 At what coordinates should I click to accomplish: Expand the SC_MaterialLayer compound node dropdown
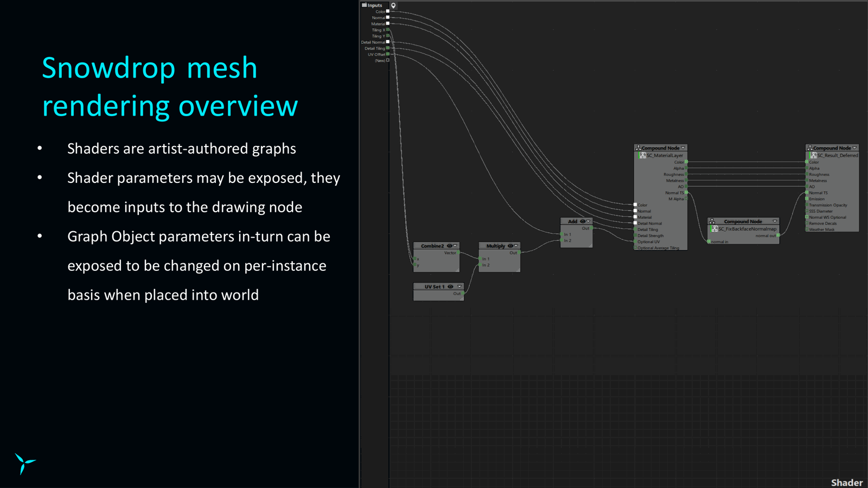[x=683, y=148]
